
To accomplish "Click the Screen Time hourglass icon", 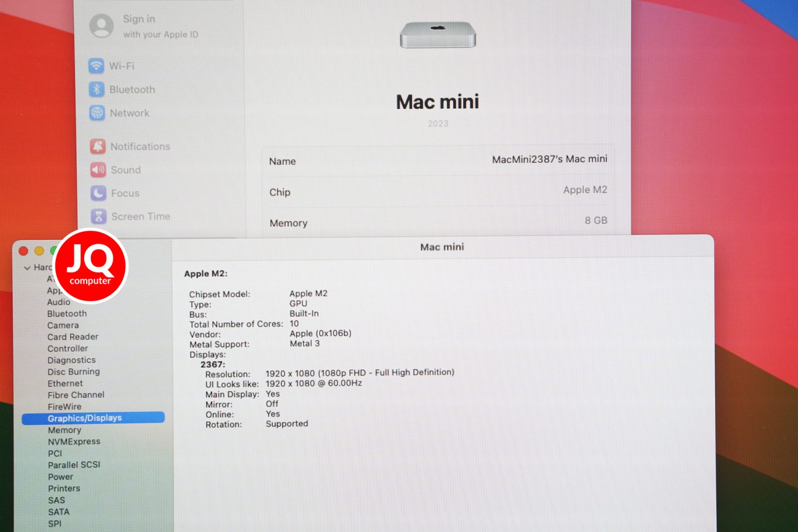I will coord(99,217).
